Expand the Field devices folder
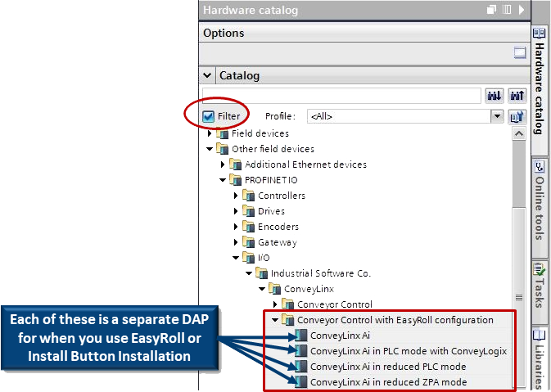The width and height of the screenshot is (551, 392). tap(210, 133)
